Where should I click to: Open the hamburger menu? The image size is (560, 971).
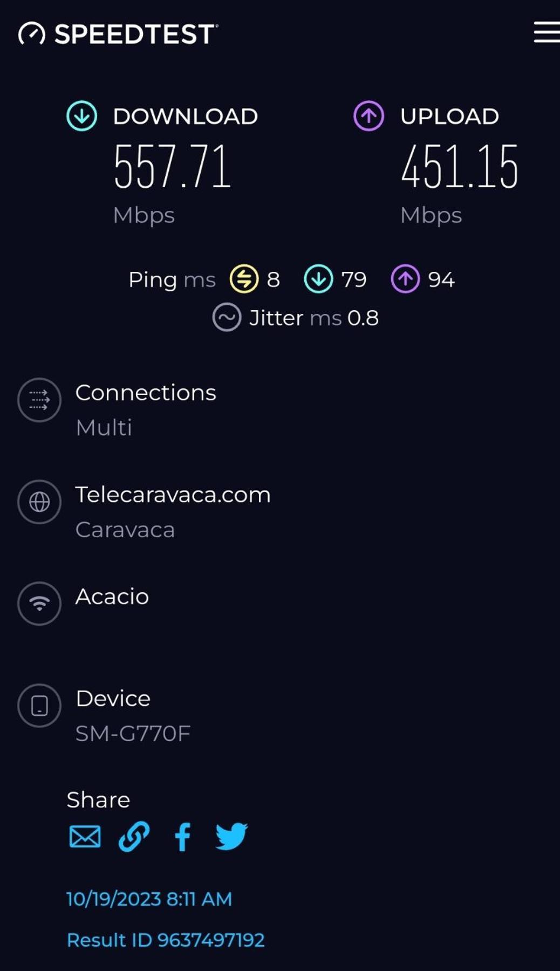click(x=547, y=32)
